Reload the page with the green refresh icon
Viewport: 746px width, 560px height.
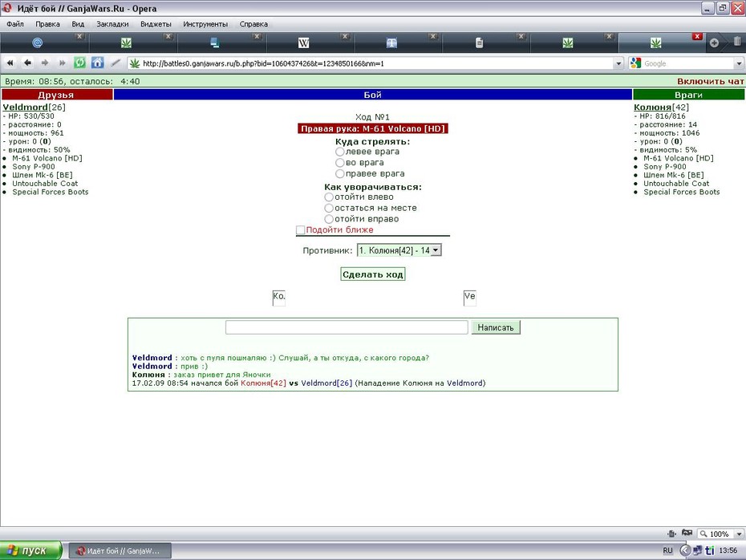(x=79, y=63)
